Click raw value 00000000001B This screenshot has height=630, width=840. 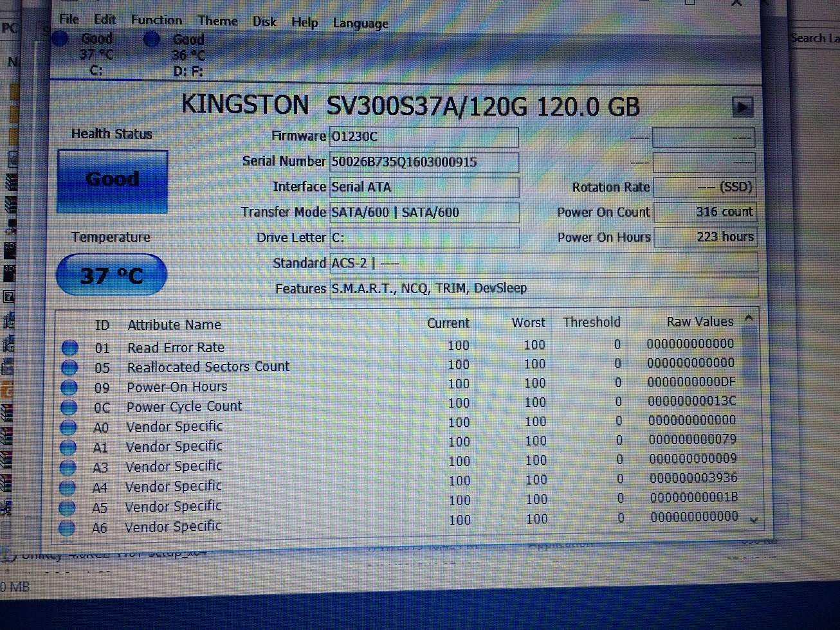tap(694, 498)
